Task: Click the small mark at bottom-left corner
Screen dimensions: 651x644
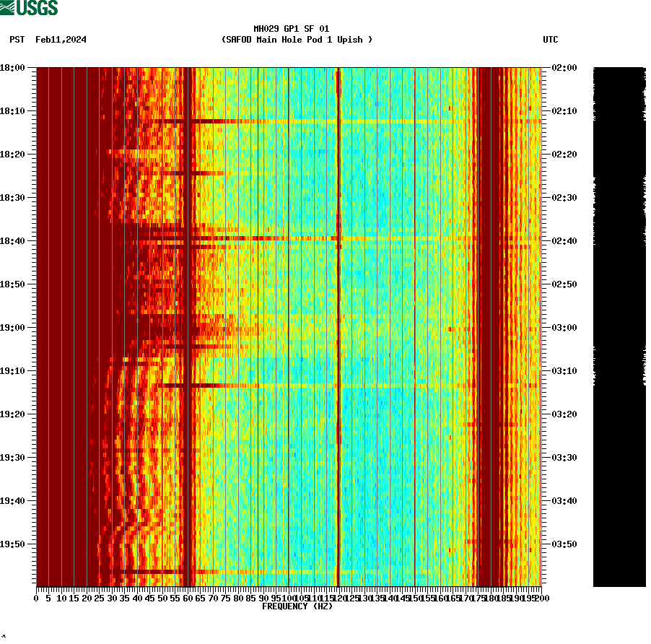Action: (4, 637)
